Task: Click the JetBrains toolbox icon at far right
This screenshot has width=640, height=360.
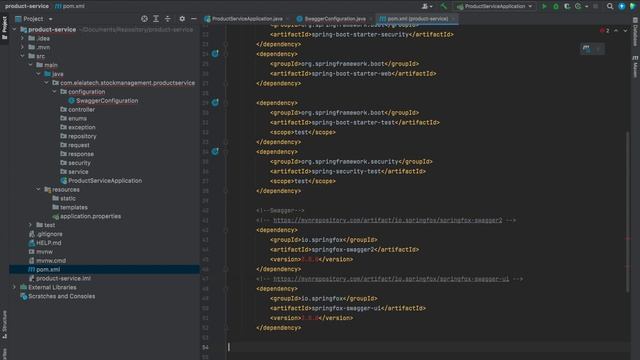Action: 633,6
